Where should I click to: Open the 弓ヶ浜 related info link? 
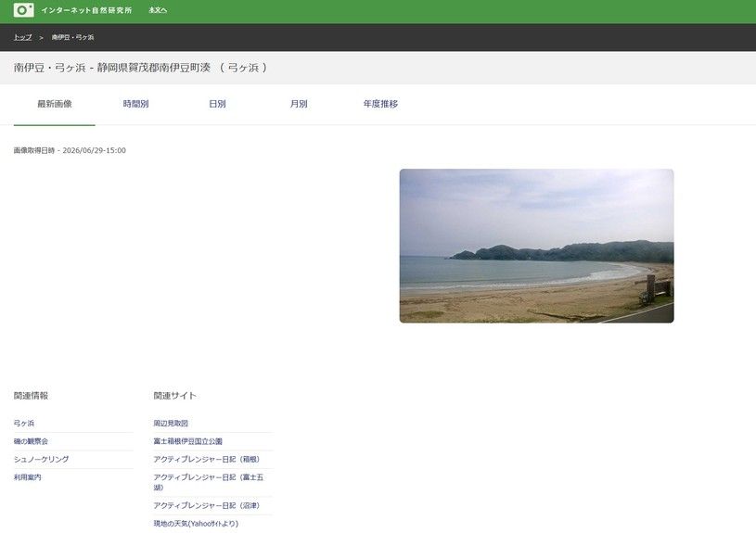tap(24, 423)
